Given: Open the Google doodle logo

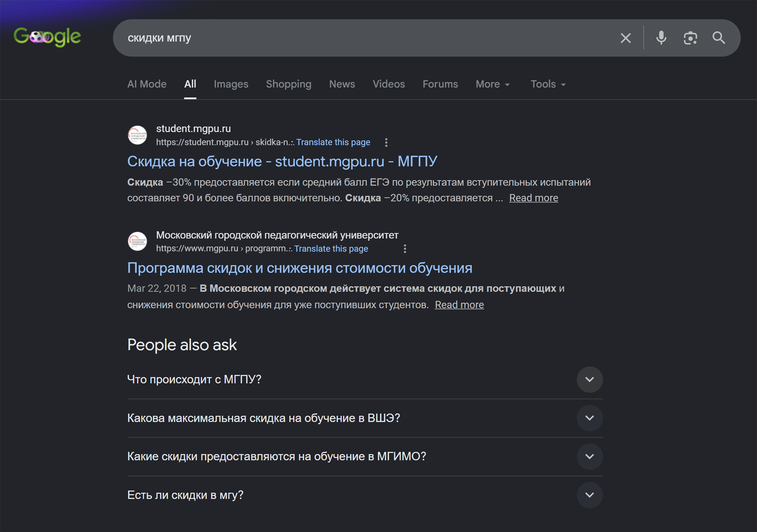Looking at the screenshot, I should pyautogui.click(x=47, y=37).
